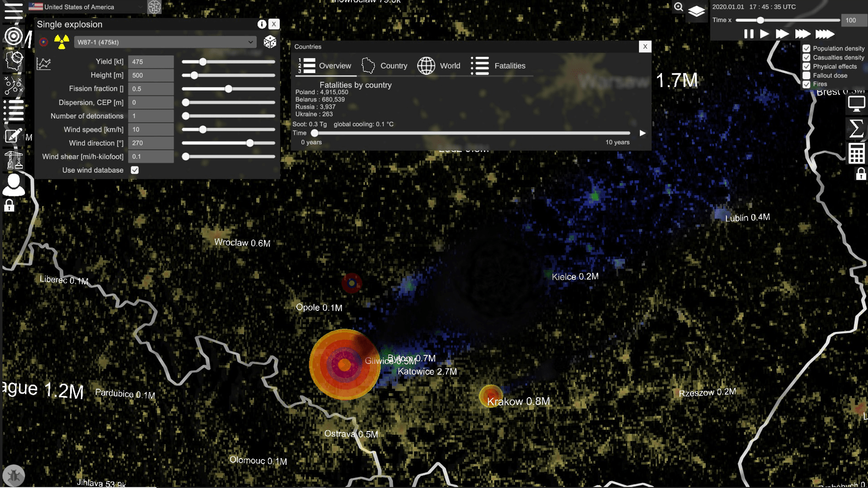Open the hamburger main menu

(13, 11)
